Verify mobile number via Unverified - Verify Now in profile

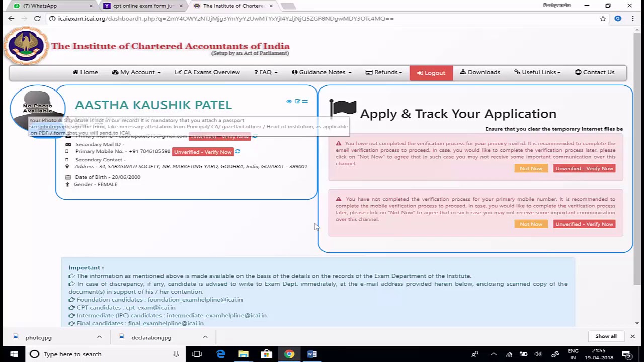(203, 152)
